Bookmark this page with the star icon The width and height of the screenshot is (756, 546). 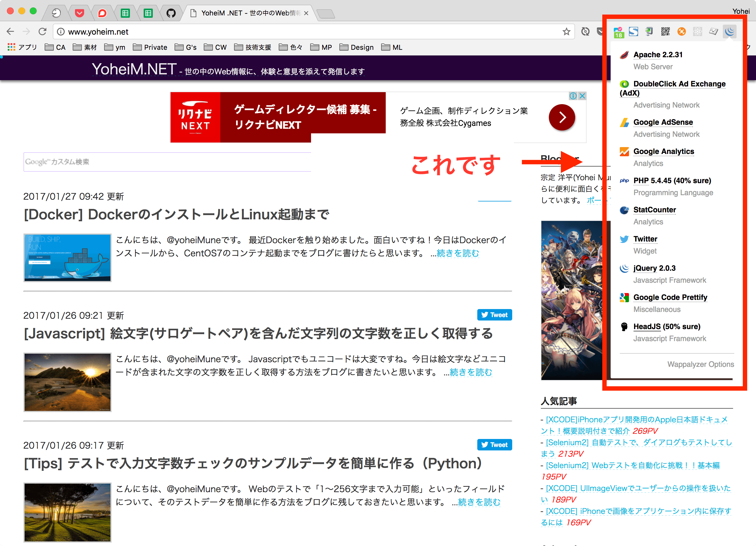(x=566, y=32)
